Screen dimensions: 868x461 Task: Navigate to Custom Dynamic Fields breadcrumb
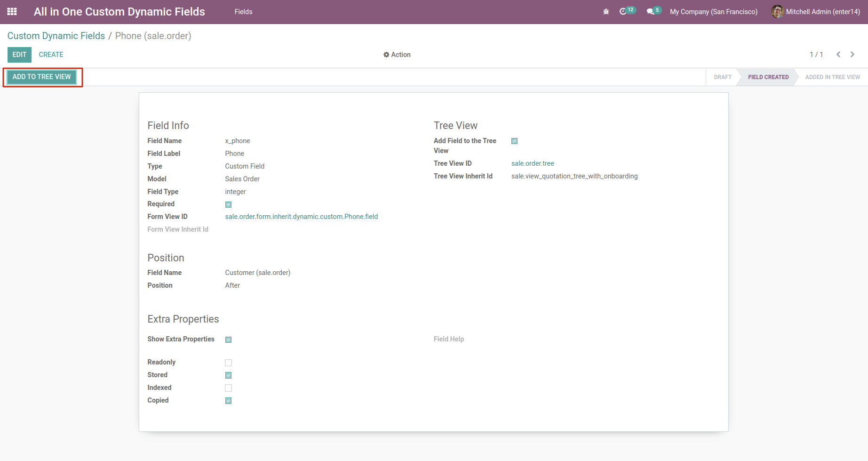[56, 36]
